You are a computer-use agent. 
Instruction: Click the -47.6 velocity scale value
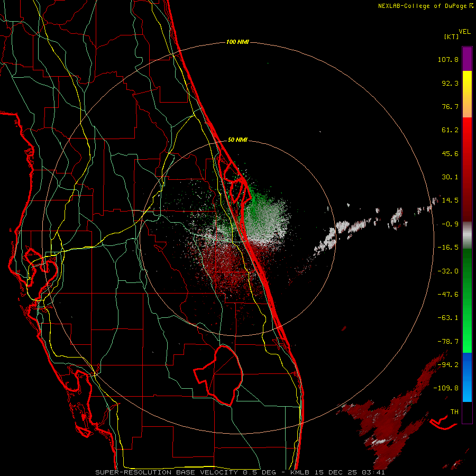pyautogui.click(x=448, y=295)
